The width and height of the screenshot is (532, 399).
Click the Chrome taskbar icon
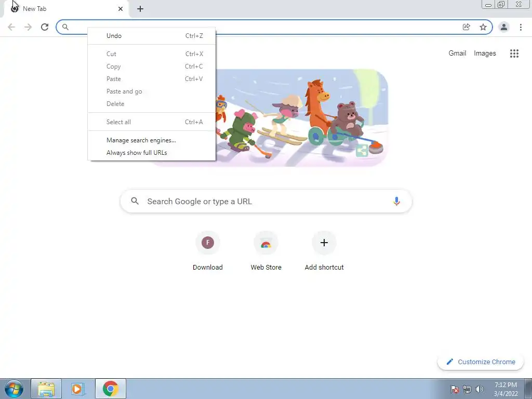(110, 389)
